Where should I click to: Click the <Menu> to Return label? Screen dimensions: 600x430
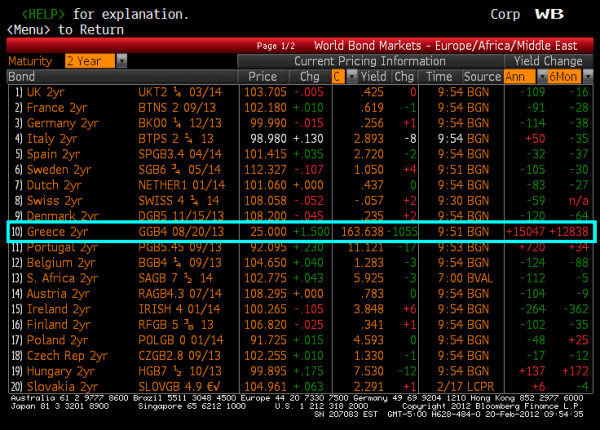tap(64, 29)
